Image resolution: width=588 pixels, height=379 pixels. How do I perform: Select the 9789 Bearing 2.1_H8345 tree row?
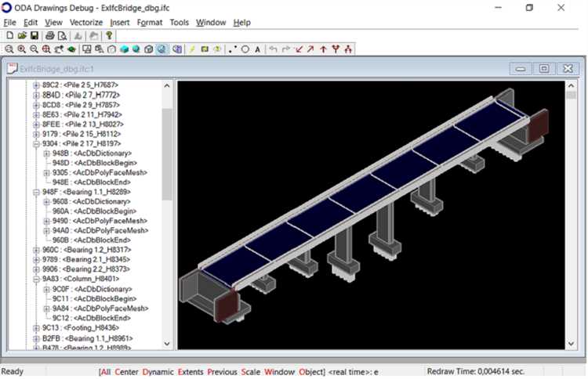pos(86,259)
